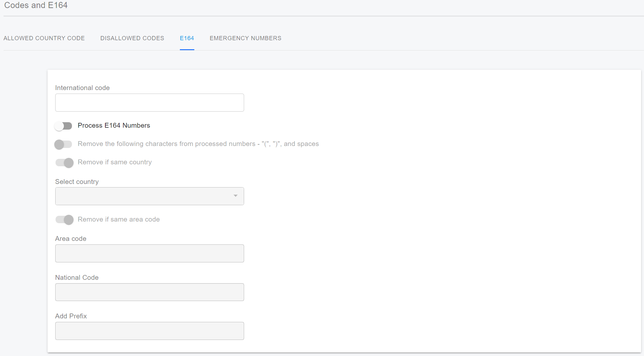Click the International code input field
The image size is (644, 356).
(x=149, y=103)
